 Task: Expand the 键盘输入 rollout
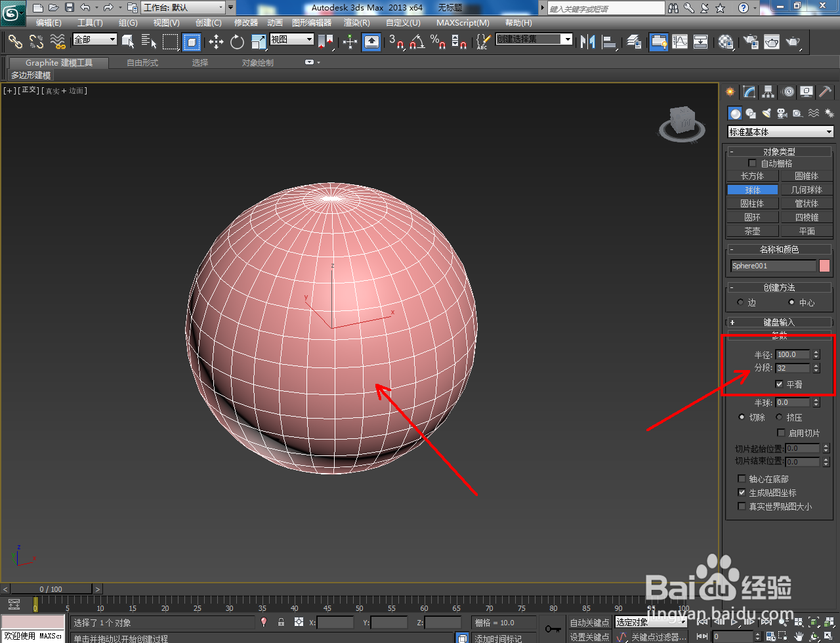coord(779,322)
